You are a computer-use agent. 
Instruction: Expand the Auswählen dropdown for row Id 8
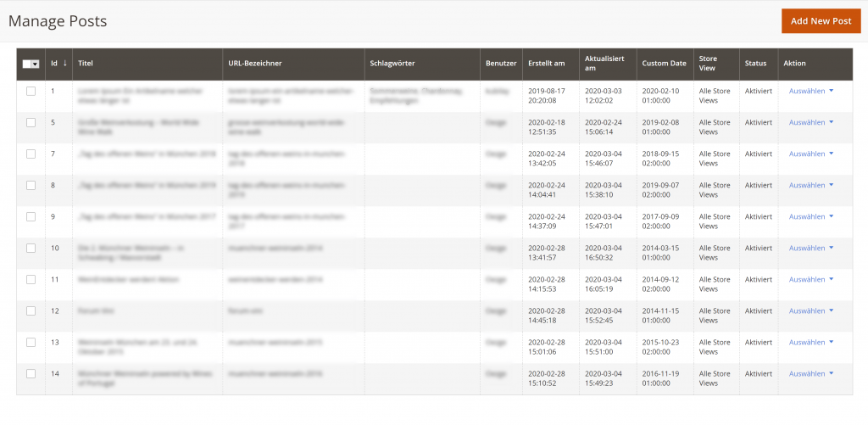811,185
